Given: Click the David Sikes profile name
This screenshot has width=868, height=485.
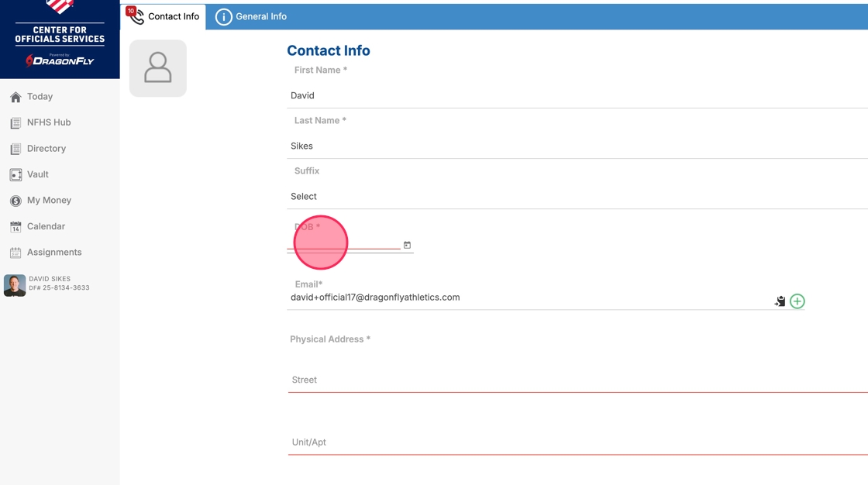Looking at the screenshot, I should tap(50, 279).
